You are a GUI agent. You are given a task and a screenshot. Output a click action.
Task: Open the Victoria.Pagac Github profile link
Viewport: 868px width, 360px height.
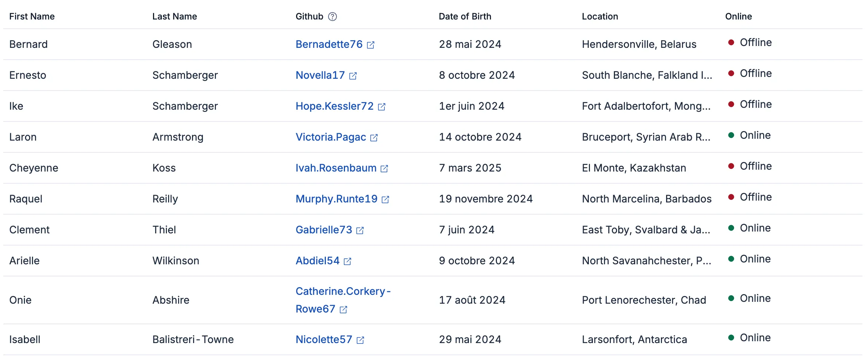[331, 137]
